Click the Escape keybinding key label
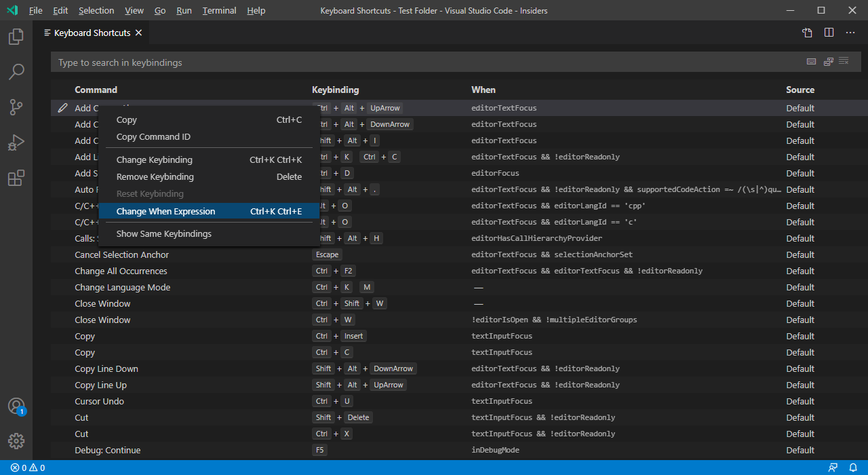Viewport: 868px width, 475px height. coord(327,254)
